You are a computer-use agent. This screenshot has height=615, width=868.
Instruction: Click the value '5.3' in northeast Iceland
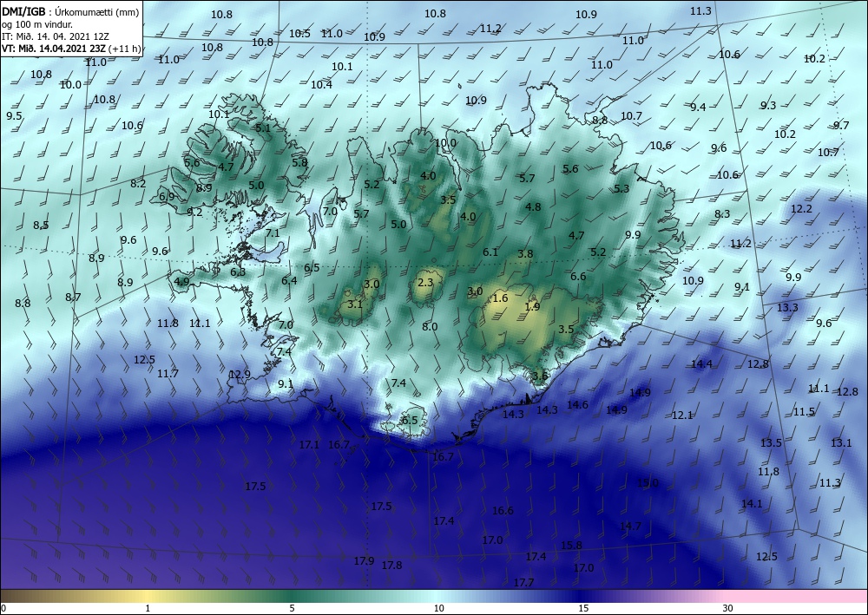(621, 188)
